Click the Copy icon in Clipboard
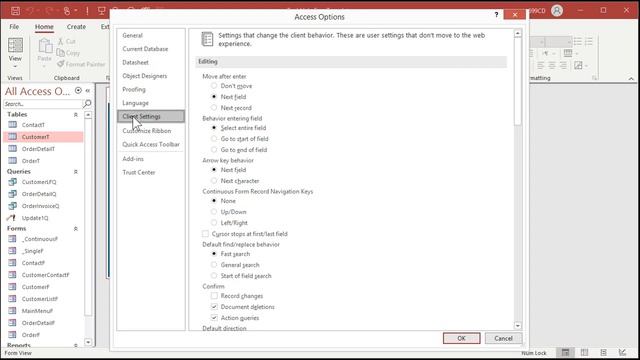The image size is (640, 360). tap(60, 53)
